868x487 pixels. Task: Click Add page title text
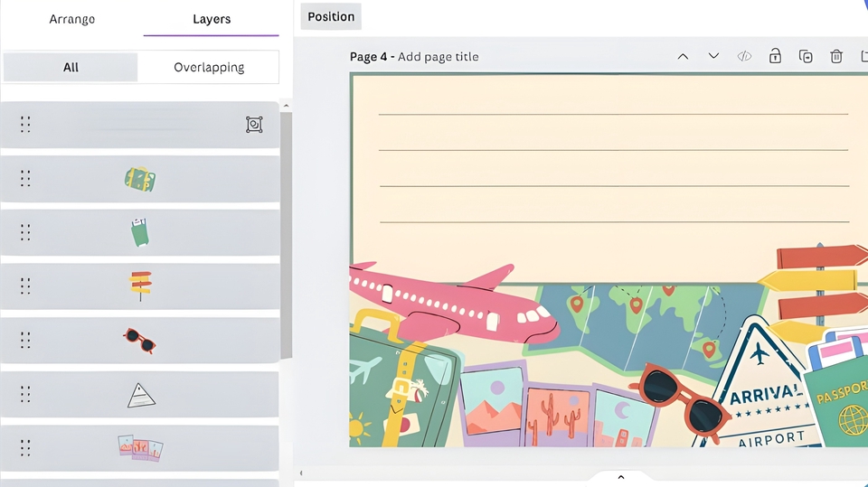(438, 56)
